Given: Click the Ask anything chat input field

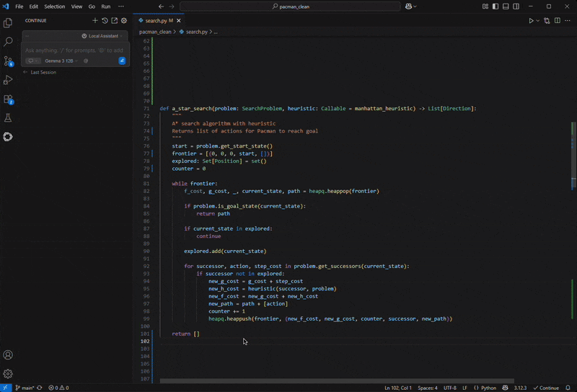Looking at the screenshot, I should (x=72, y=50).
